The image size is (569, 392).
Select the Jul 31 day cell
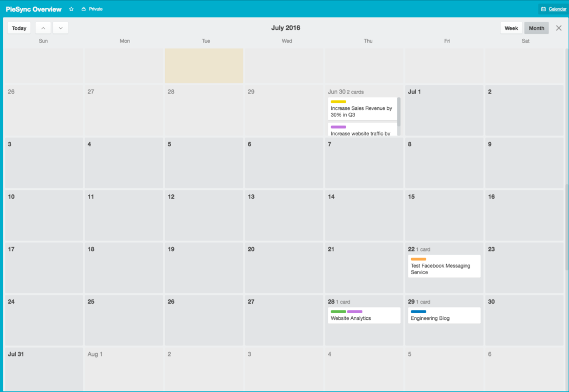pyautogui.click(x=44, y=369)
